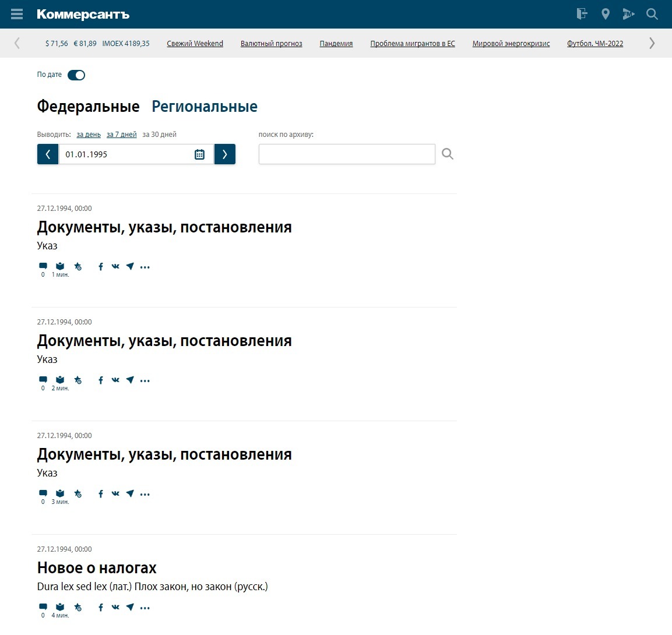Click reading time icon of 2 мин. article
This screenshot has height=635, width=672.
60,380
